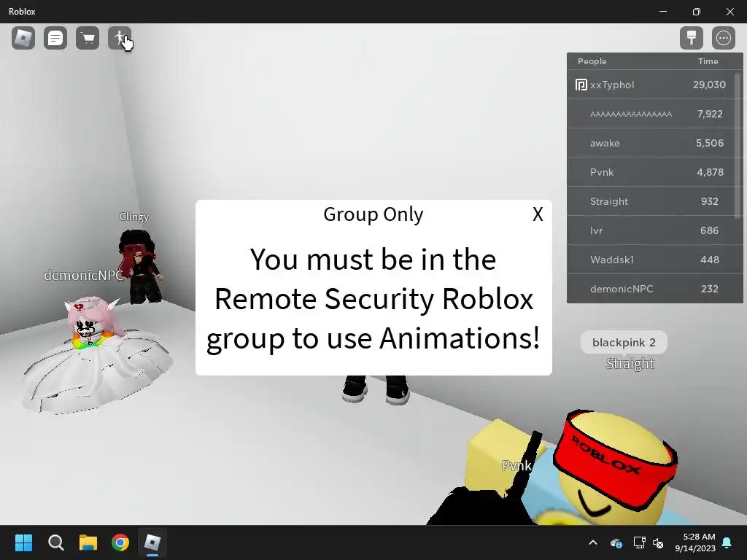Click the Group Only popup title
This screenshot has height=560, width=747.
pos(373,214)
